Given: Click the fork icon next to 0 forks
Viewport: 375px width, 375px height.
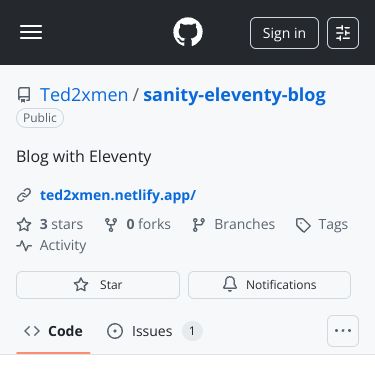Looking at the screenshot, I should click(x=111, y=225).
